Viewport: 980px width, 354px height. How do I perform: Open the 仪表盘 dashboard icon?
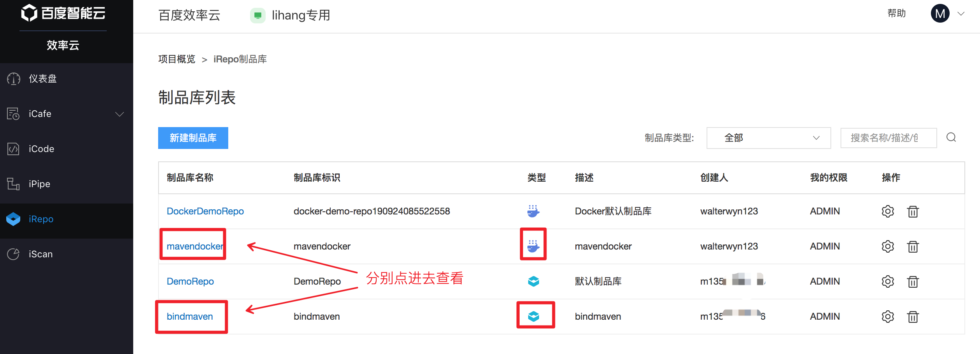[x=14, y=79]
